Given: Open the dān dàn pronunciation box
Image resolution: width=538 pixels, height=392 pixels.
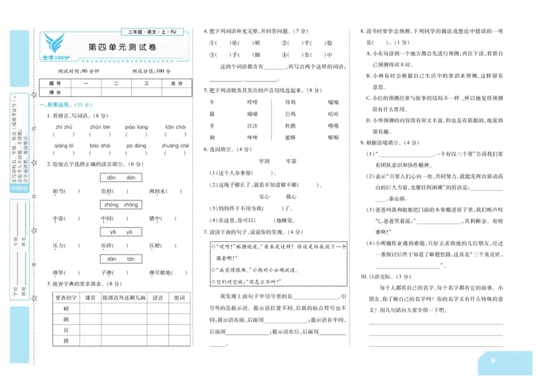Looking at the screenshot, I should 121,177.
